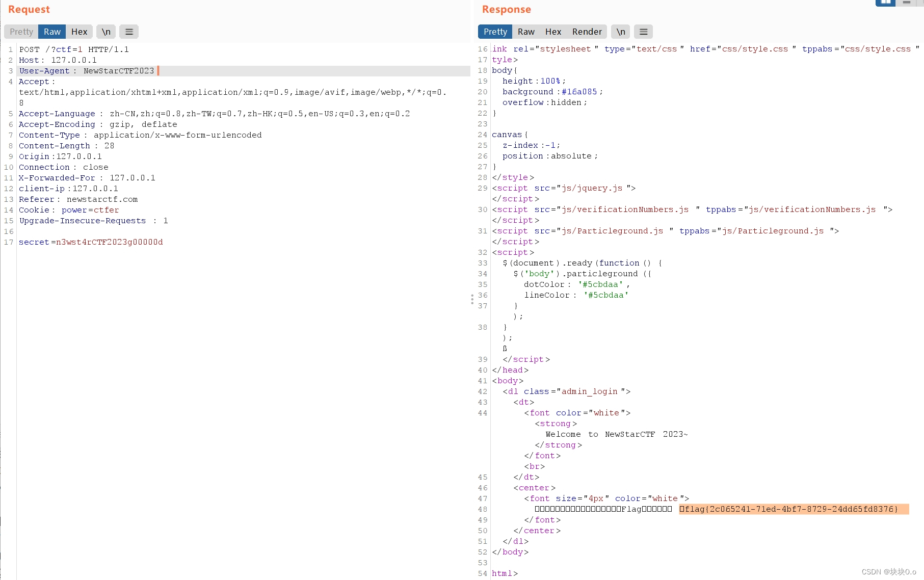This screenshot has height=580, width=924.
Task: Click the Accept-Language header line
Action: [214, 114]
